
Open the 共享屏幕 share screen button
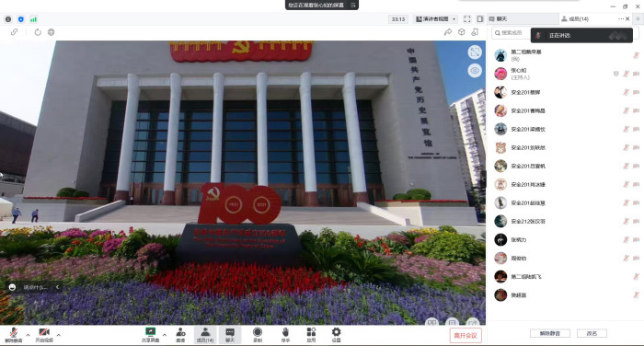(x=150, y=335)
